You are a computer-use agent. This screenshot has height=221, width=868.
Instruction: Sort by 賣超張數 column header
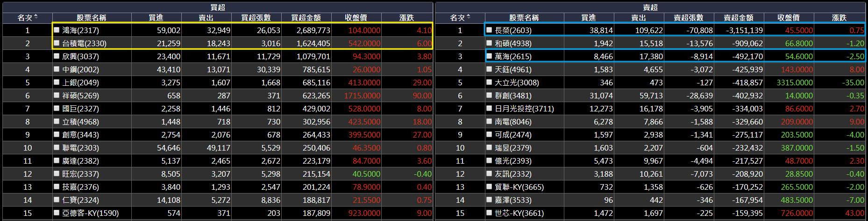click(x=689, y=18)
